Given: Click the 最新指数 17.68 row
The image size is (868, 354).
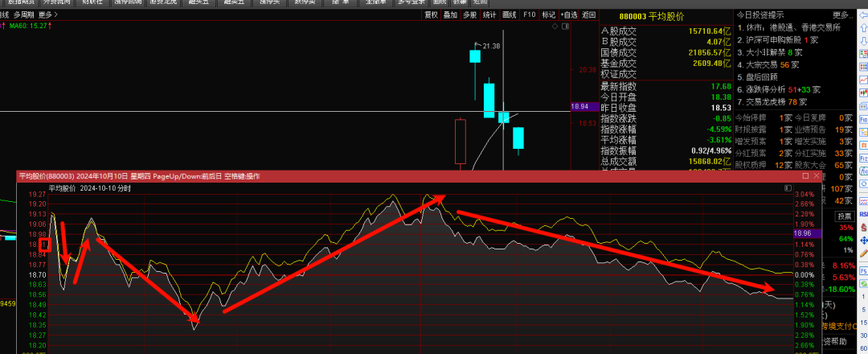Looking at the screenshot, I should tap(666, 86).
